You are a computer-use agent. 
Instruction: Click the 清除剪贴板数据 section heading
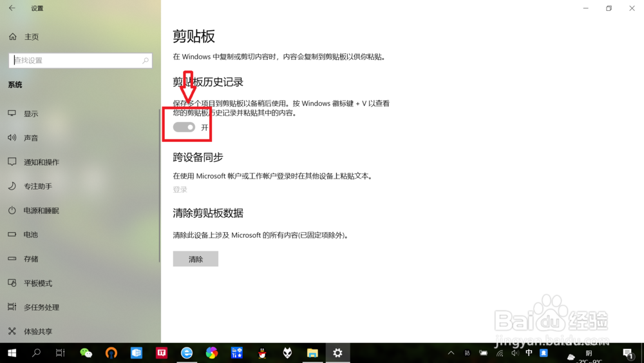(x=208, y=213)
